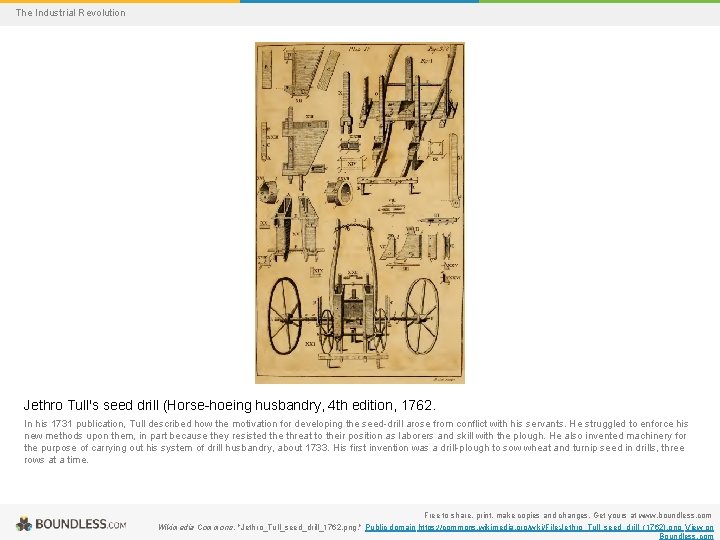Screen dimensions: 720x540
Task: Open the commons.wikimedia.org file URL link
Action: tap(550, 528)
